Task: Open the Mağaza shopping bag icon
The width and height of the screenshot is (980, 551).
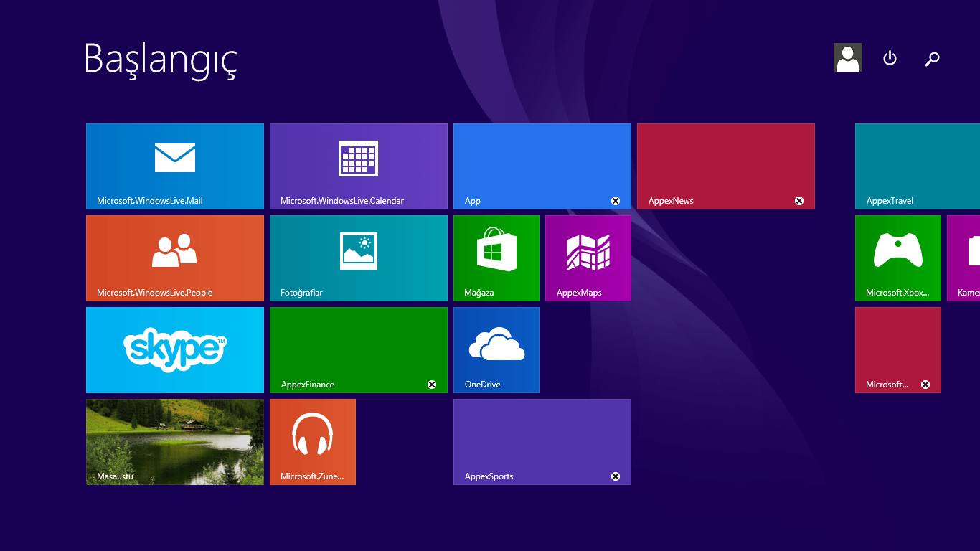Action: point(496,249)
